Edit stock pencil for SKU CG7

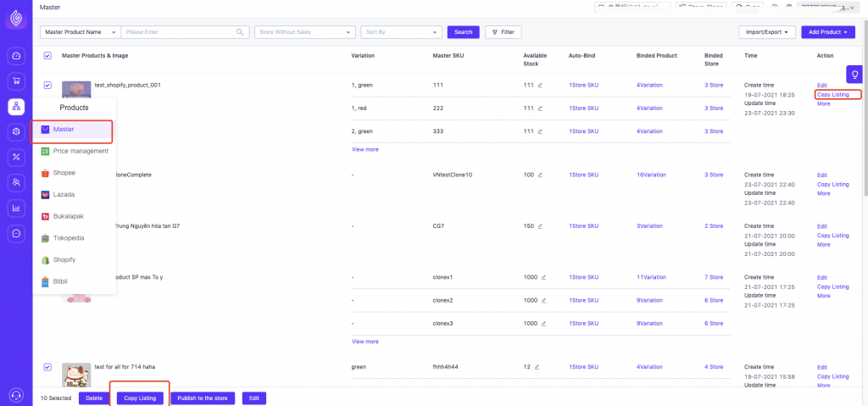[540, 226]
